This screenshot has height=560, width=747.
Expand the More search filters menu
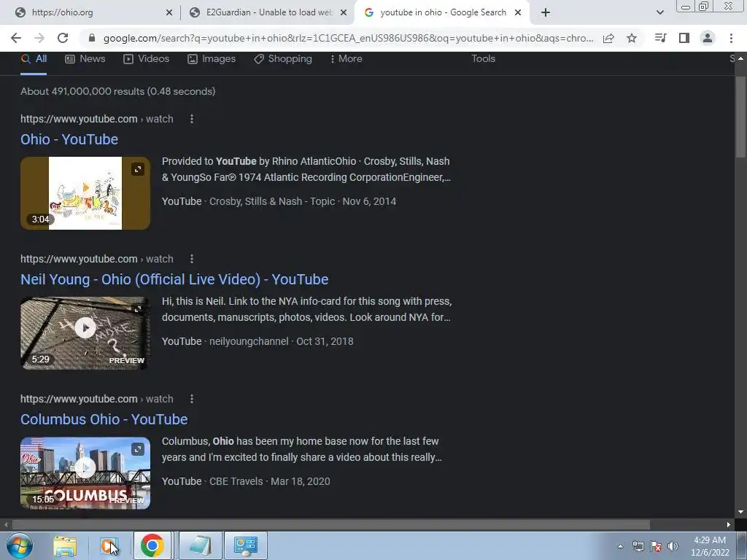click(347, 59)
